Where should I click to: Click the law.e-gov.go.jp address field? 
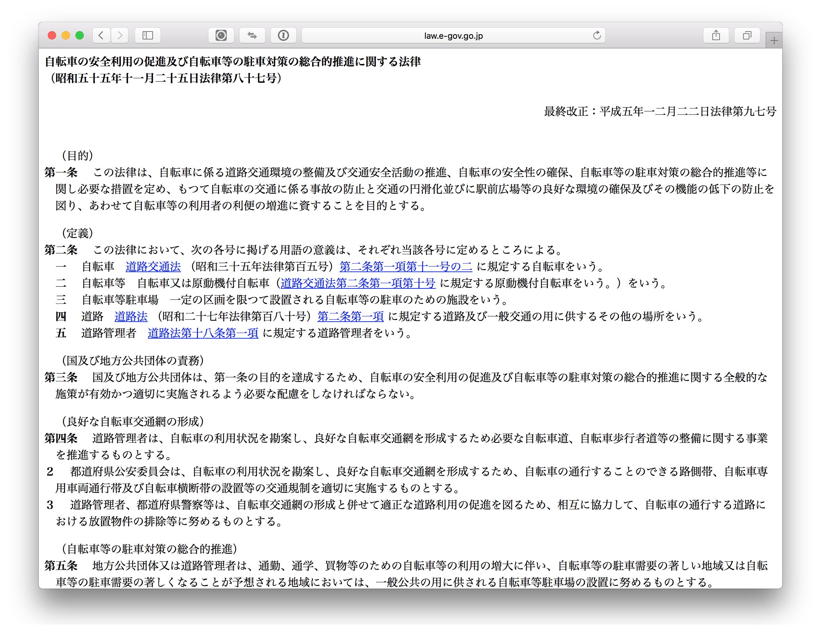click(x=453, y=36)
